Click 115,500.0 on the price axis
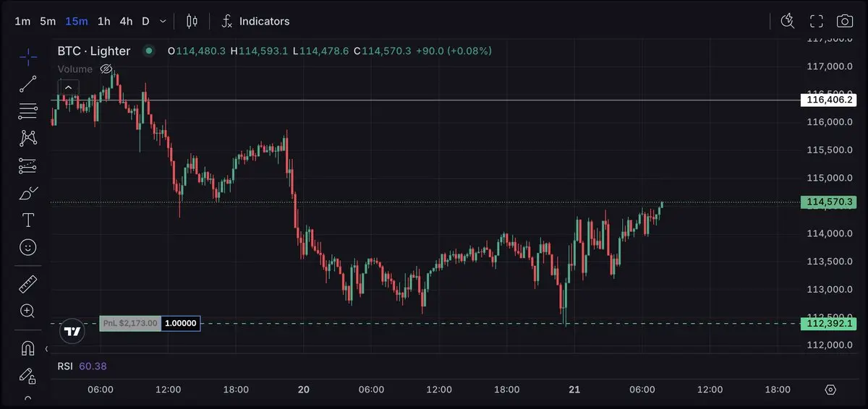This screenshot has height=409, width=868. click(830, 150)
